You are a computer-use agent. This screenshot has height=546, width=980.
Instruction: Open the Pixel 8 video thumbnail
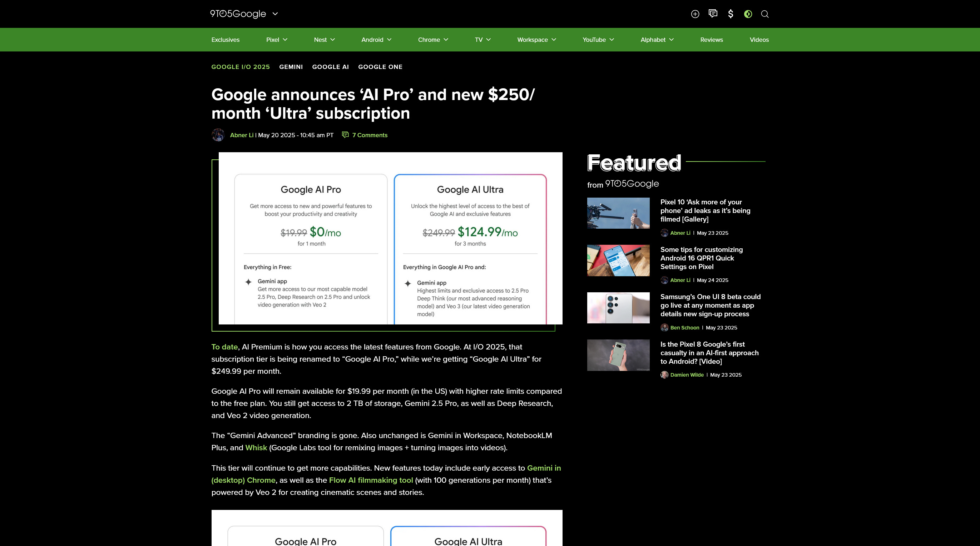click(618, 356)
